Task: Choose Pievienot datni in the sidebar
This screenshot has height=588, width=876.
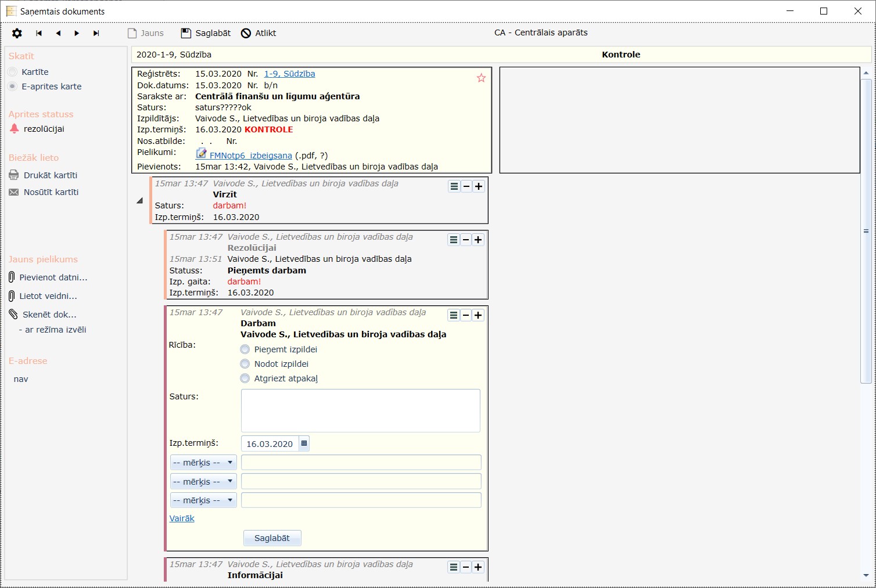Action: click(53, 277)
